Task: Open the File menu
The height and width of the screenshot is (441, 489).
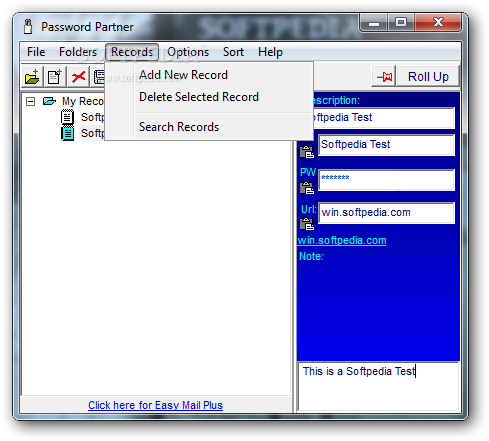Action: [x=36, y=52]
